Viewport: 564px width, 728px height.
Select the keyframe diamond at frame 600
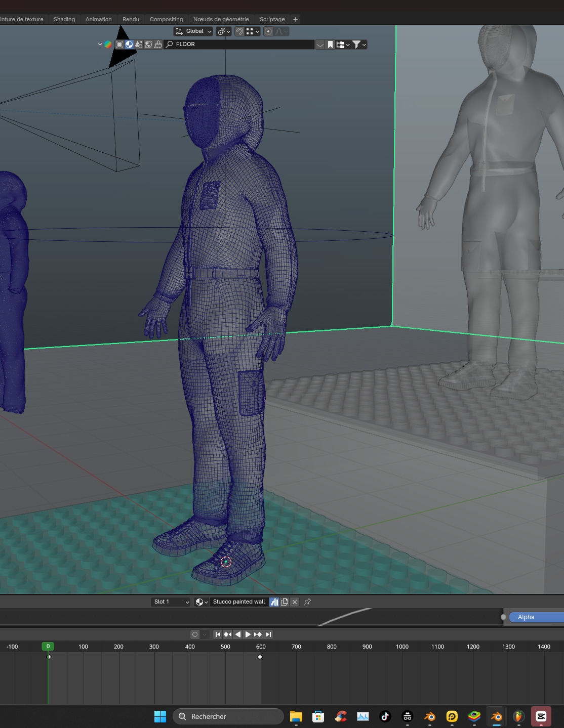[260, 657]
